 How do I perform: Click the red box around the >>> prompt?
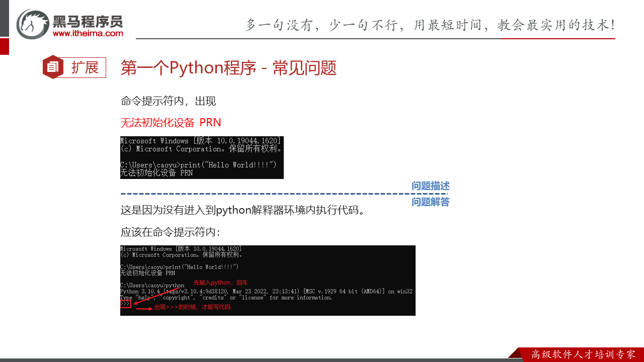coord(126,304)
